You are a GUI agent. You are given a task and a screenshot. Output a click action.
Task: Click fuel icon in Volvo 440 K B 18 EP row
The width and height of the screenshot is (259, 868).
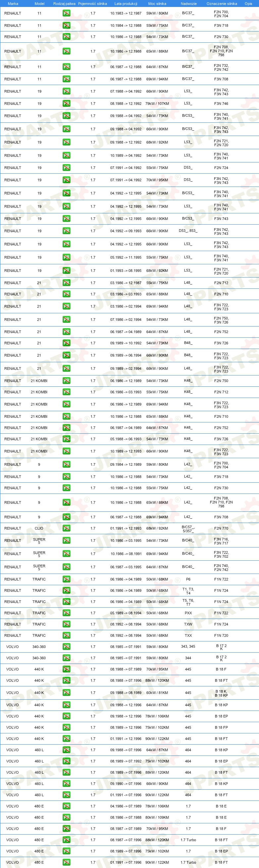[67, 716]
